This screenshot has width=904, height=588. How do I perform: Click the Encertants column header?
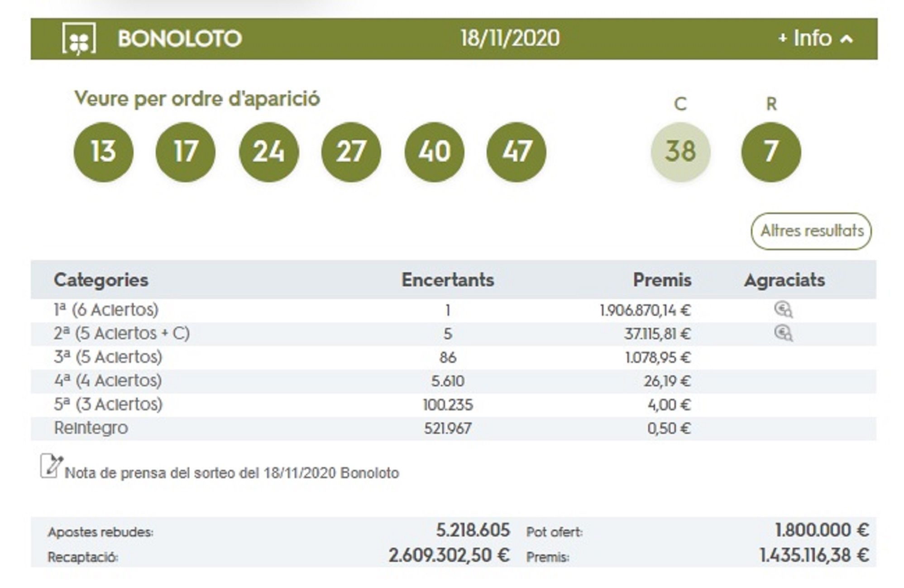tap(448, 280)
